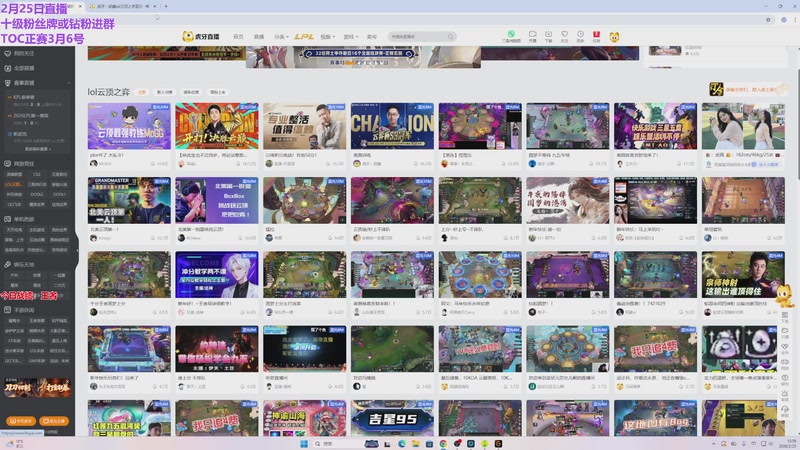Click the 单机热游 gamepad icon in sidebar
The image size is (800, 450).
pyautogui.click(x=8, y=219)
